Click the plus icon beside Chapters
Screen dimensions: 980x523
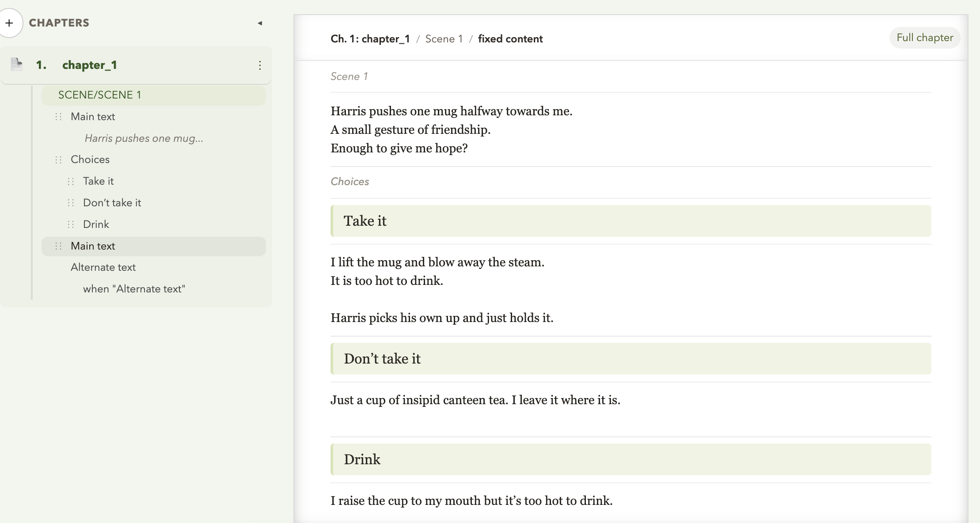tap(10, 23)
